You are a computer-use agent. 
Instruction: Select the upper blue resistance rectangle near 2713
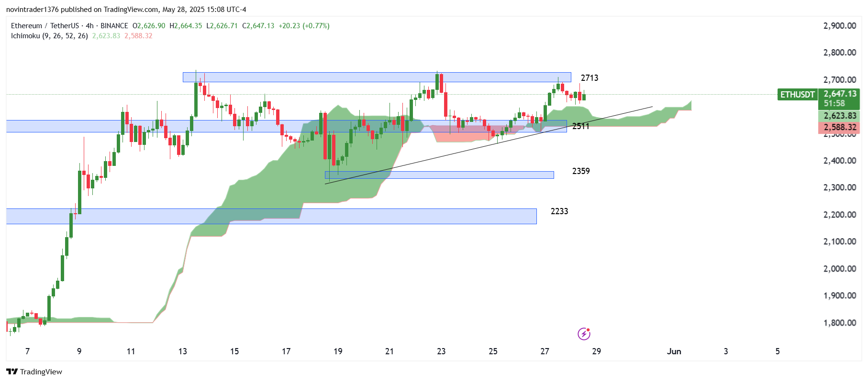pyautogui.click(x=377, y=77)
